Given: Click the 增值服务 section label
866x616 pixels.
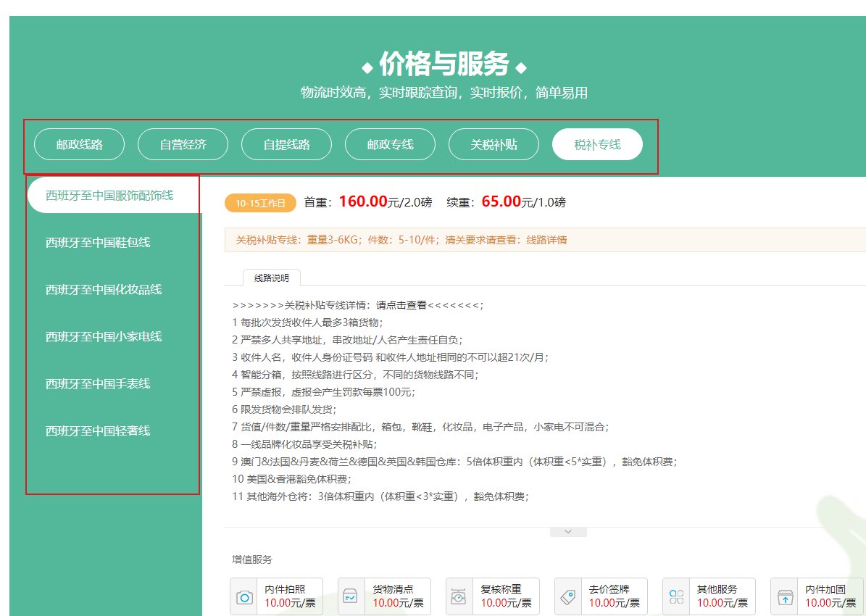Looking at the screenshot, I should pyautogui.click(x=252, y=559).
